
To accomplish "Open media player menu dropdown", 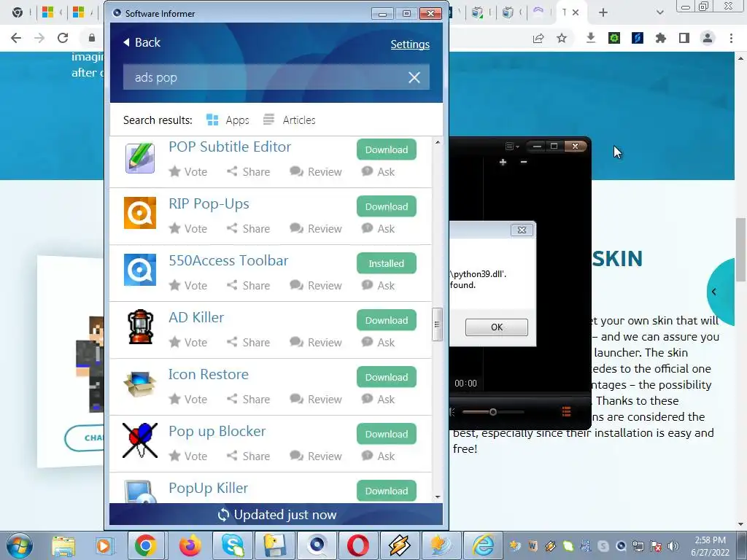I will tap(512, 146).
